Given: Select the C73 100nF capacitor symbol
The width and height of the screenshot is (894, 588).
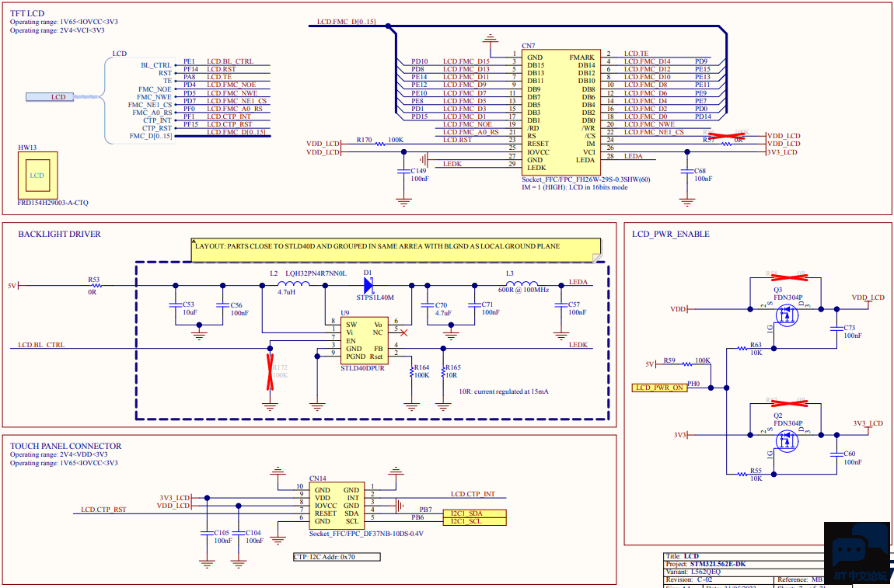Looking at the screenshot, I should pyautogui.click(x=836, y=329).
